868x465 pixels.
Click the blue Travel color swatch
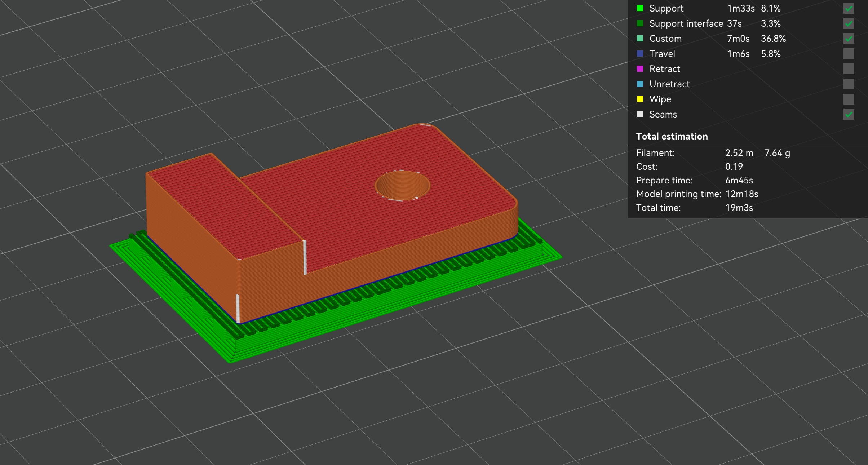point(640,54)
